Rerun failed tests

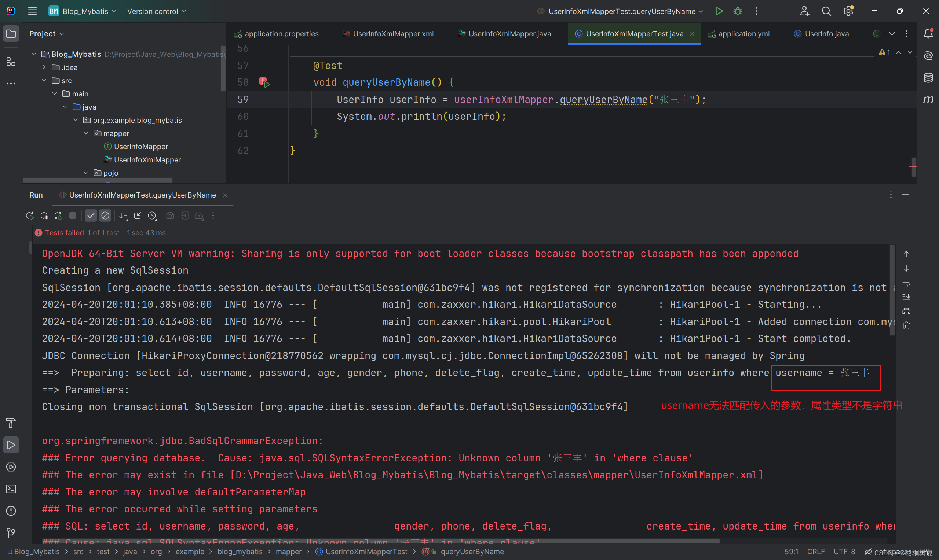(x=44, y=215)
